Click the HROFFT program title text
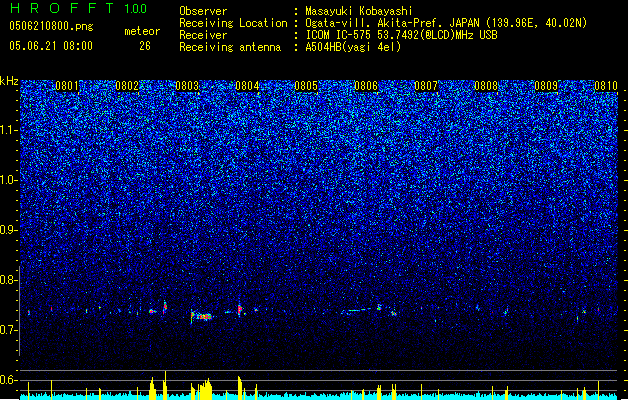Viewport: 629px width, 400px height. click(x=63, y=8)
